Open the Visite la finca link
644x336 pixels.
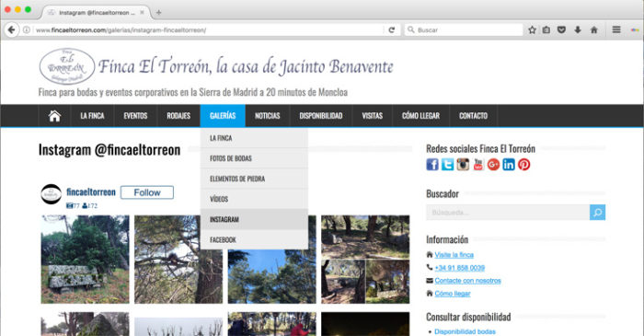pyautogui.click(x=454, y=255)
